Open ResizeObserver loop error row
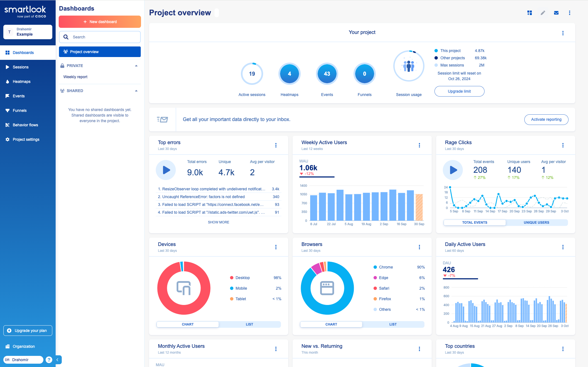The height and width of the screenshot is (367, 588). (x=219, y=189)
